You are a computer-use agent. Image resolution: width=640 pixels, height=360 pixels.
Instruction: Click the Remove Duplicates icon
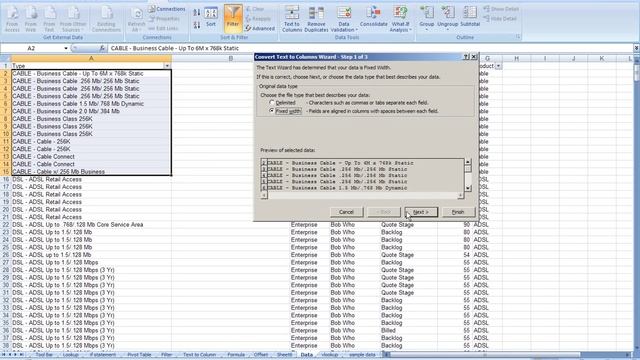click(316, 18)
